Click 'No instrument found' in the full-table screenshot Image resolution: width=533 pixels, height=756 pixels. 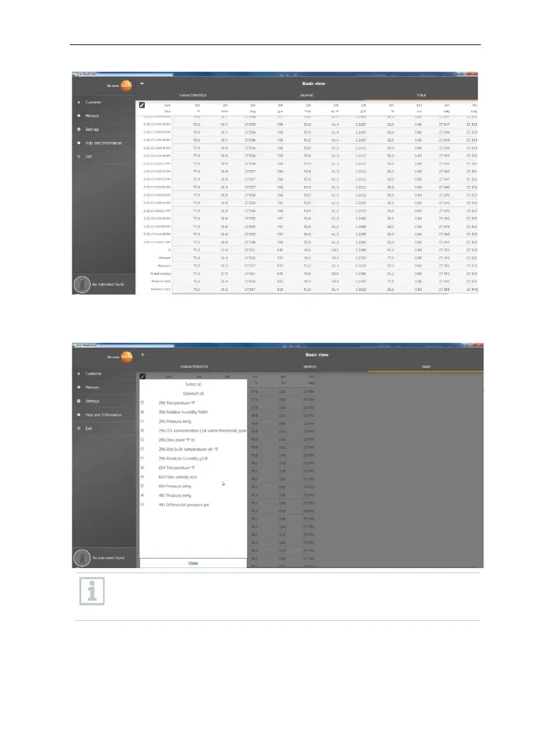(108, 284)
